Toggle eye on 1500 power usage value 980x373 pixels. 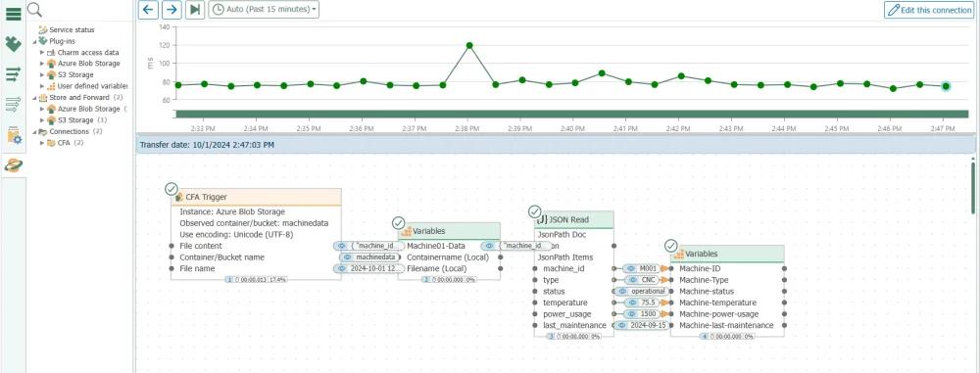pos(631,313)
